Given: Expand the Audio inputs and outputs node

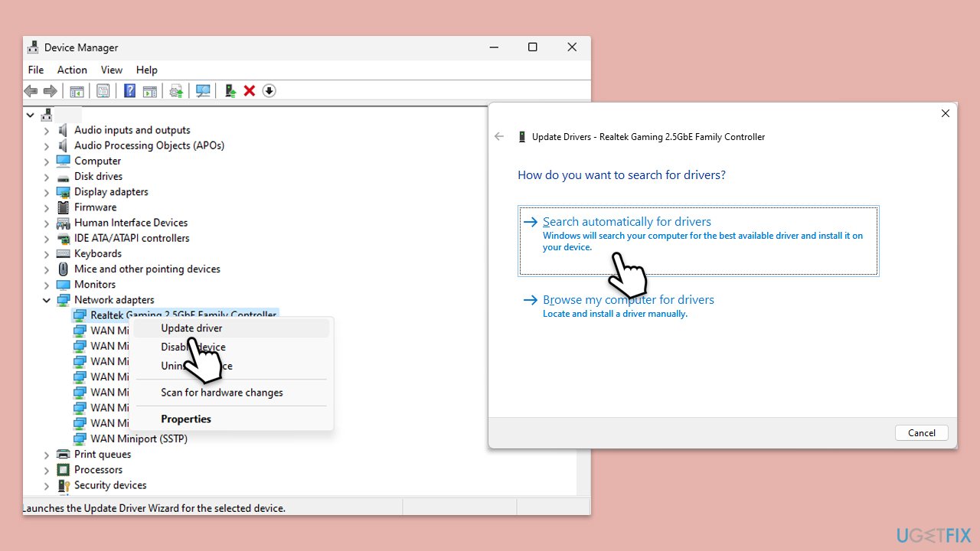Looking at the screenshot, I should click(47, 130).
